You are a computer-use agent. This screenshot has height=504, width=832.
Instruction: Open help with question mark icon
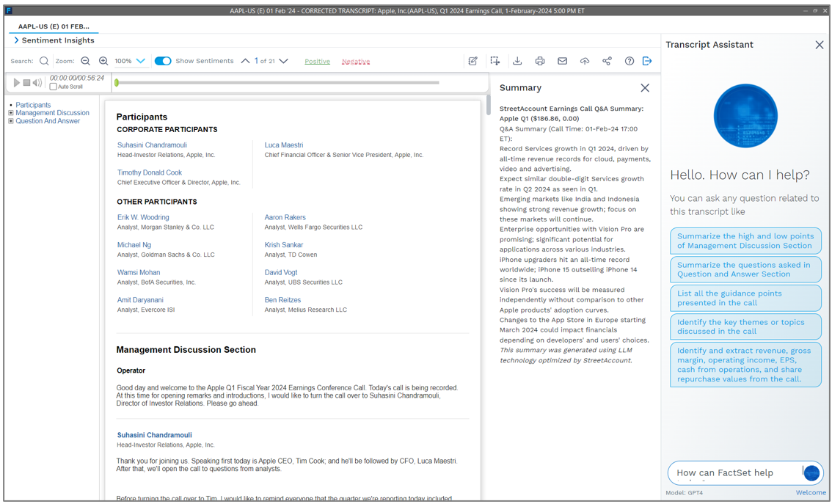click(x=629, y=62)
